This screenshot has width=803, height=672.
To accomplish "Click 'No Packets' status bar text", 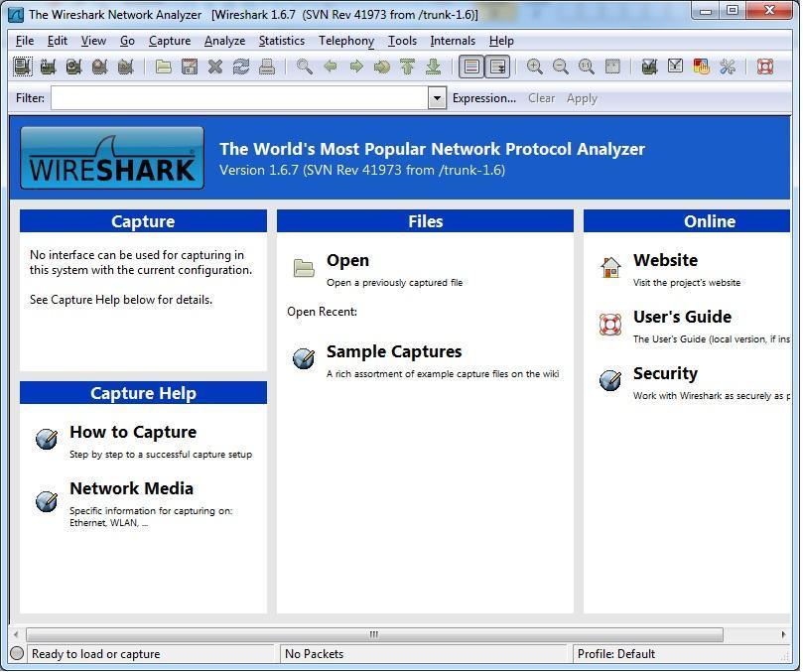I will [x=314, y=654].
